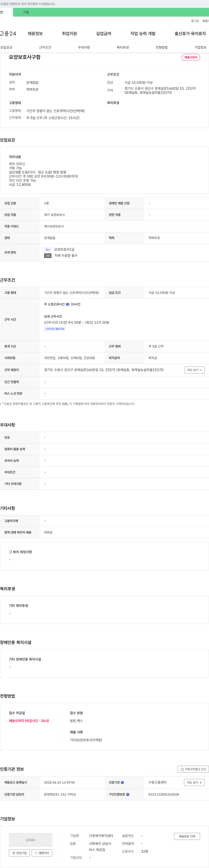Image resolution: width=209 pixels, height=868 pixels.
Task: Click the registration date 2025.06.24 14:39:55
Action: [59, 782]
